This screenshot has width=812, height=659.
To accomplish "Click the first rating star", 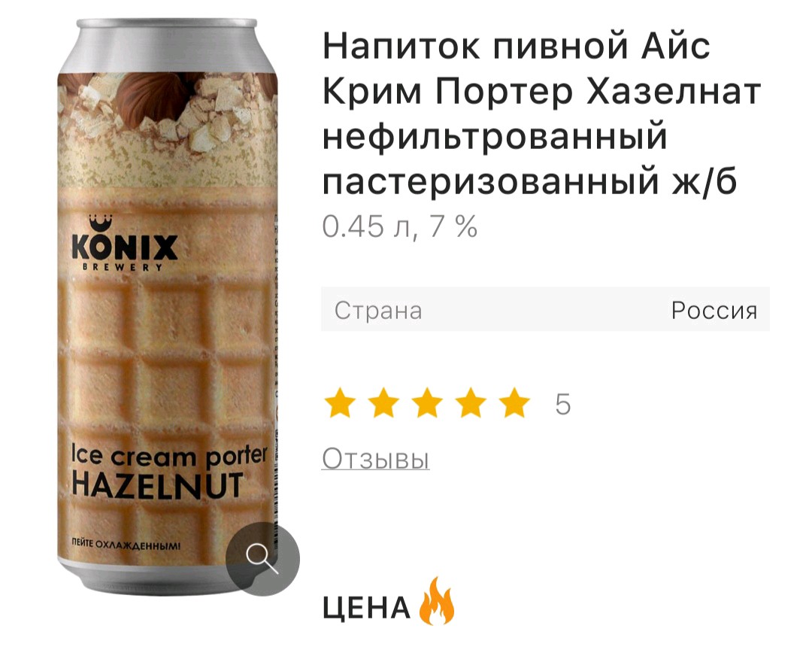I will click(x=340, y=402).
